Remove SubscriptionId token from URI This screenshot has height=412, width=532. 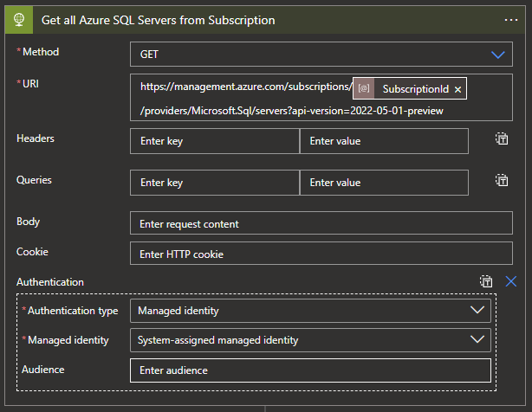457,89
